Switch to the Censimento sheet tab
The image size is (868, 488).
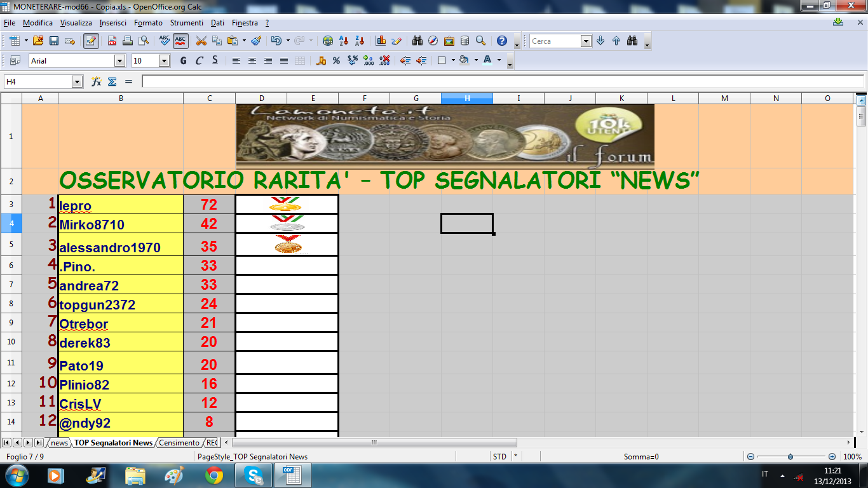[x=179, y=442]
